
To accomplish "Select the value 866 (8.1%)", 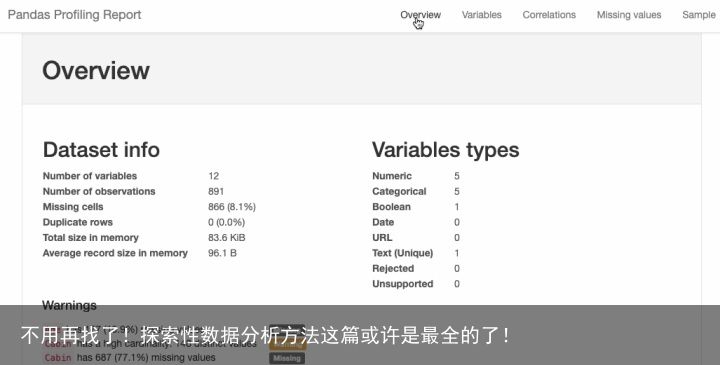I will (x=232, y=207).
